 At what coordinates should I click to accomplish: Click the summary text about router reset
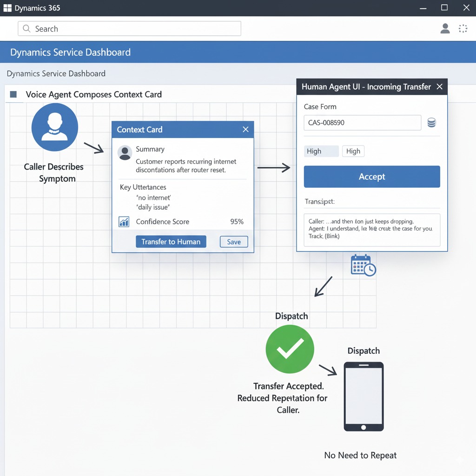(x=186, y=166)
